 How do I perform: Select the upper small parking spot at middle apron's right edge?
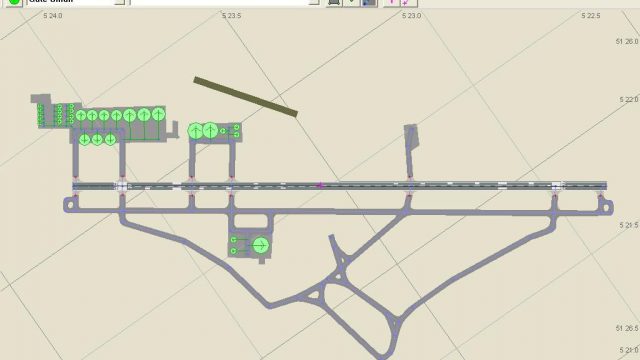tap(236, 128)
